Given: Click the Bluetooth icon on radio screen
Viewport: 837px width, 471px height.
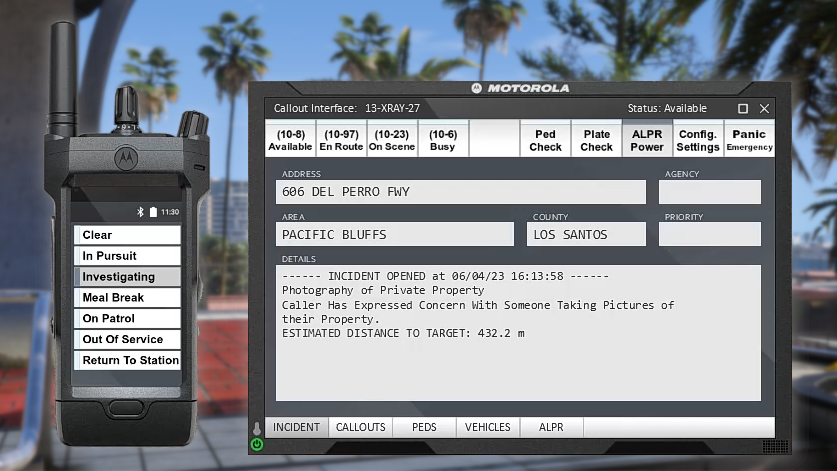Looking at the screenshot, I should 141,212.
